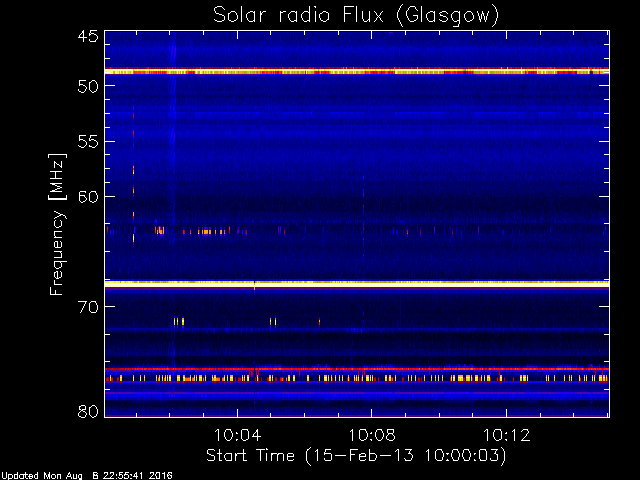Click the "10:04" time tick label

(237, 435)
